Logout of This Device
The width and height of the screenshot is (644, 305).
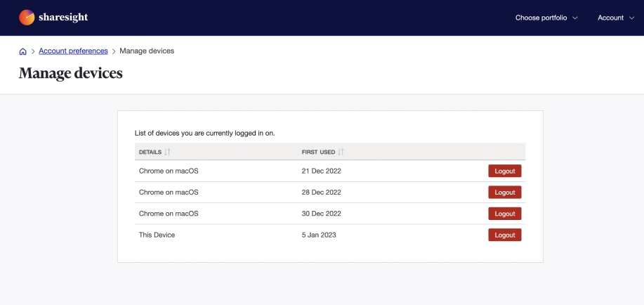tap(505, 235)
